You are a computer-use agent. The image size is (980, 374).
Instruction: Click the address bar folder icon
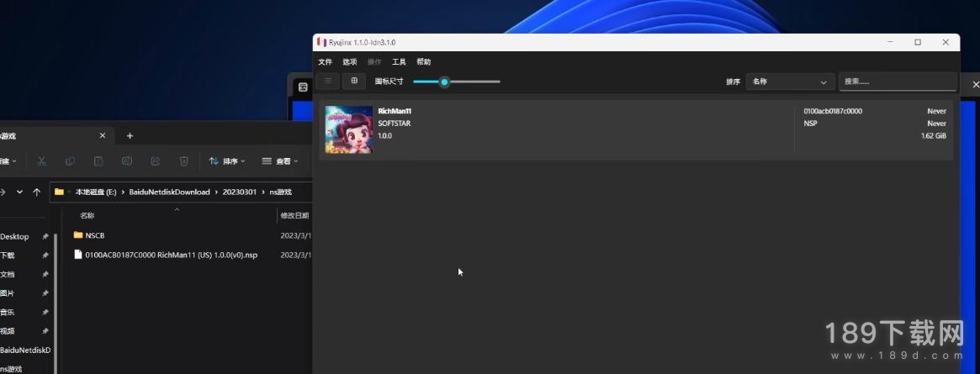[x=60, y=192]
